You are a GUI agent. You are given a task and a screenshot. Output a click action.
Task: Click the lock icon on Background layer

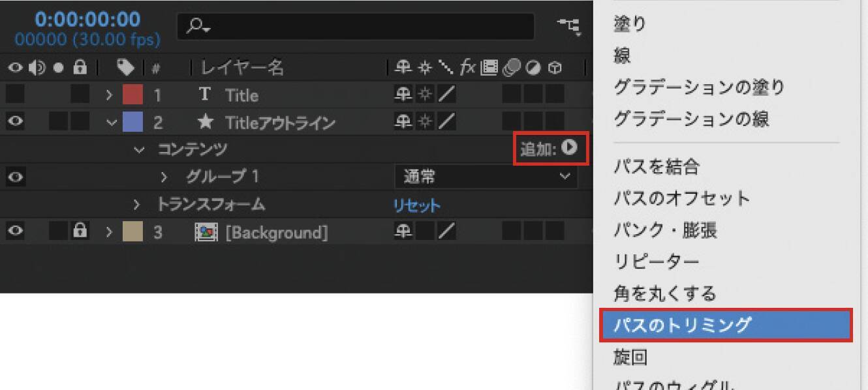coord(80,232)
